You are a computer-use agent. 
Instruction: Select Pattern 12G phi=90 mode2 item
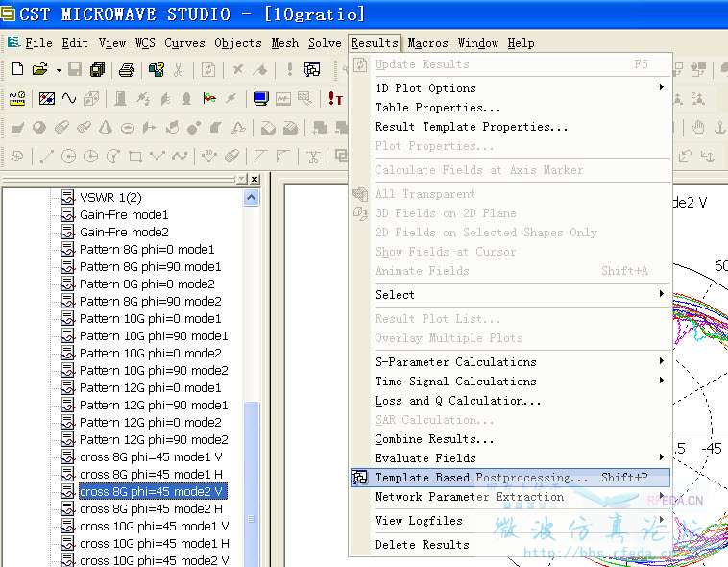[154, 439]
